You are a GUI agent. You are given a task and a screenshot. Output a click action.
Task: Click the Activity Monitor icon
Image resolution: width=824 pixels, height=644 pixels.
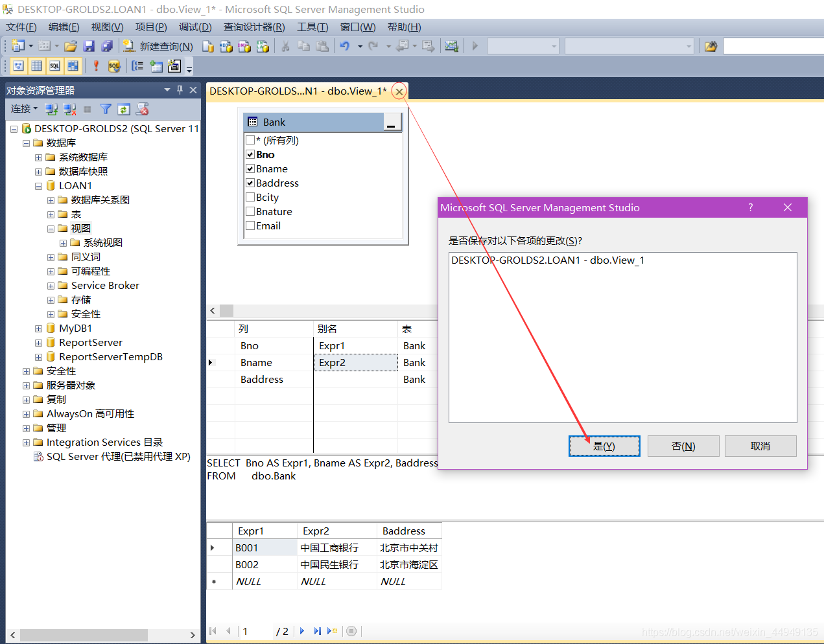(x=452, y=46)
